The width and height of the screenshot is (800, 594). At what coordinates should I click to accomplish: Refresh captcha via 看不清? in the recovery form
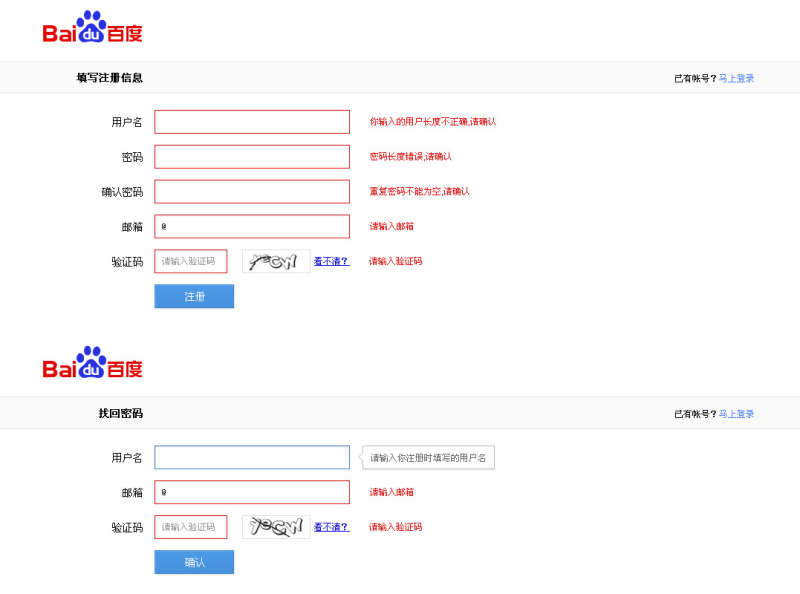tap(331, 527)
